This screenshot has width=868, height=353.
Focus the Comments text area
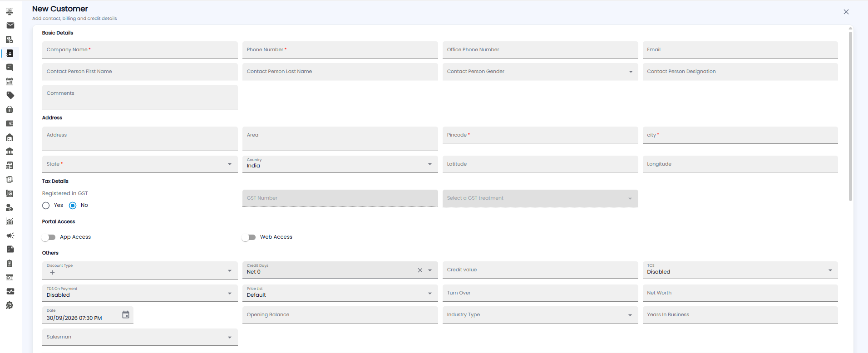point(140,97)
